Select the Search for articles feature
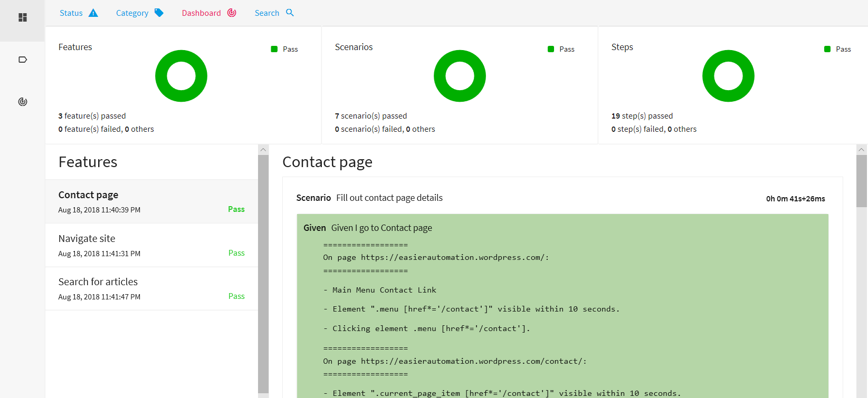This screenshot has width=868, height=398. point(151,289)
